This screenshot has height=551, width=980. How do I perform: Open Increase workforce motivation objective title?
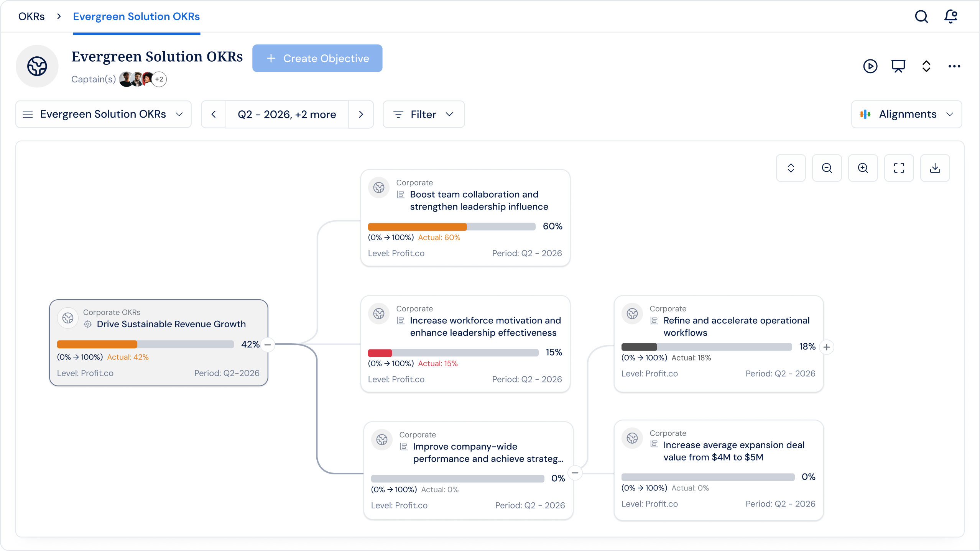[485, 326]
